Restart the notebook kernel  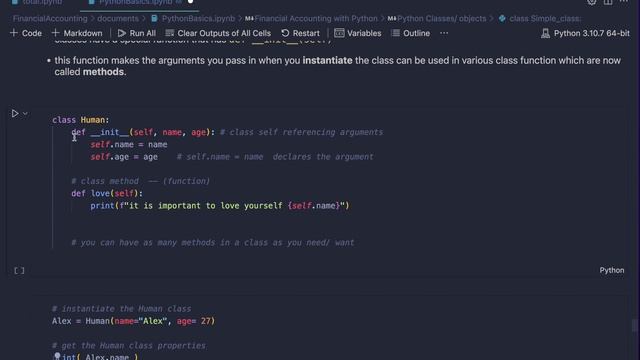point(300,33)
